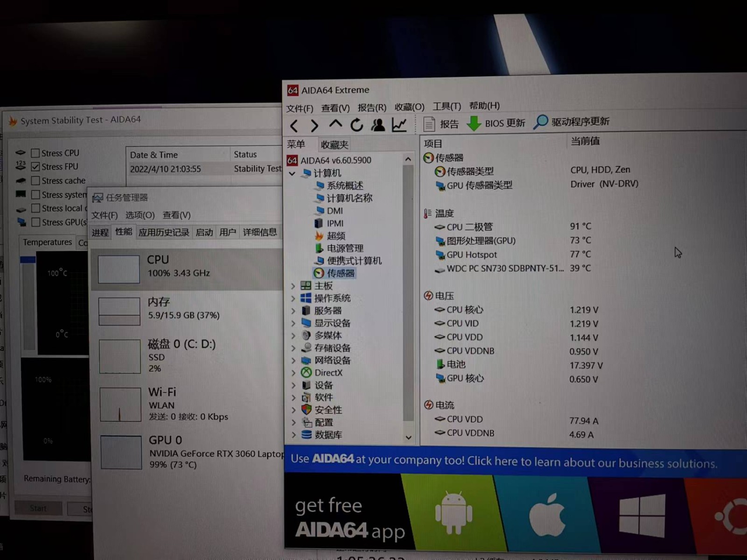747x560 pixels.
Task: Click the Start button in Stability Test
Action: tap(38, 508)
